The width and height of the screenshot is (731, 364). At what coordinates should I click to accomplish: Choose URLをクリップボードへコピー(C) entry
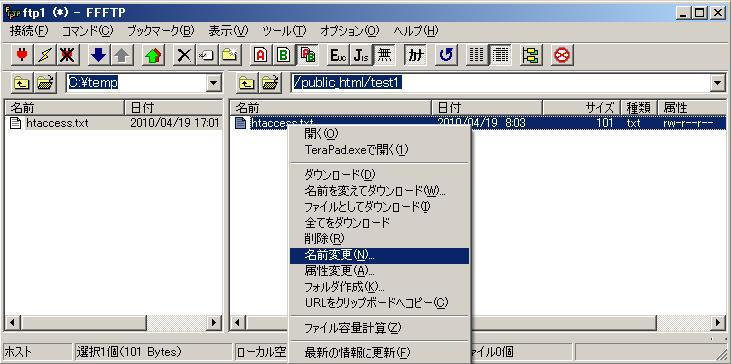tap(379, 303)
